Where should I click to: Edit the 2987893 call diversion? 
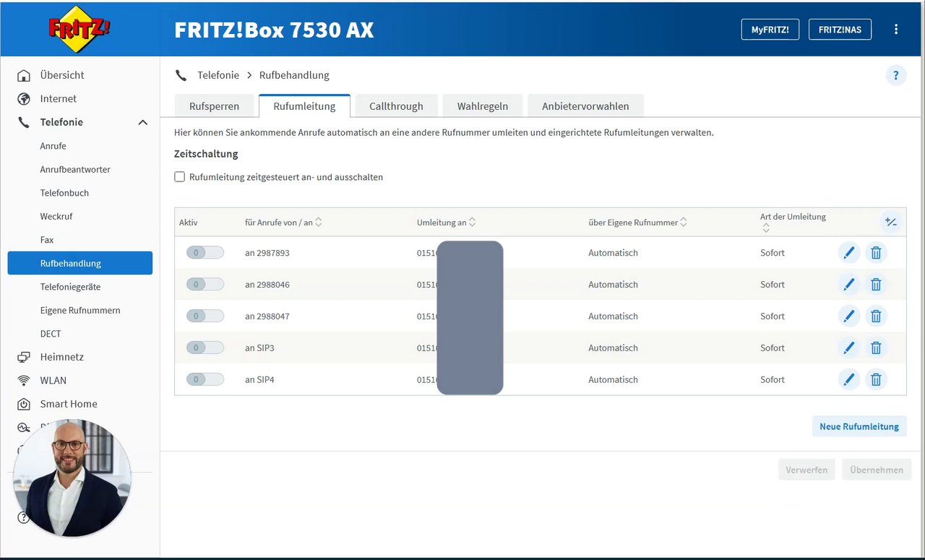(849, 253)
